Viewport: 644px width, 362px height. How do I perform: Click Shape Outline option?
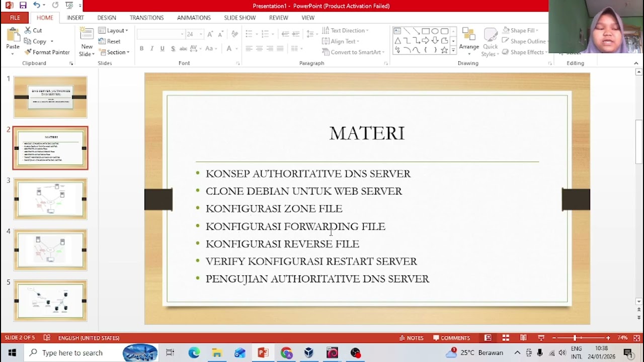tap(524, 41)
